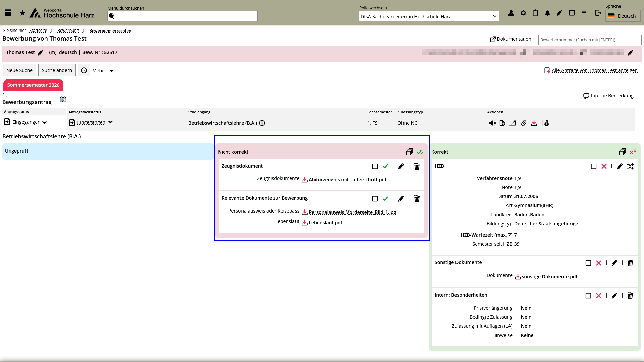Click the Neue Suche button
This screenshot has width=644, height=362.
click(19, 70)
